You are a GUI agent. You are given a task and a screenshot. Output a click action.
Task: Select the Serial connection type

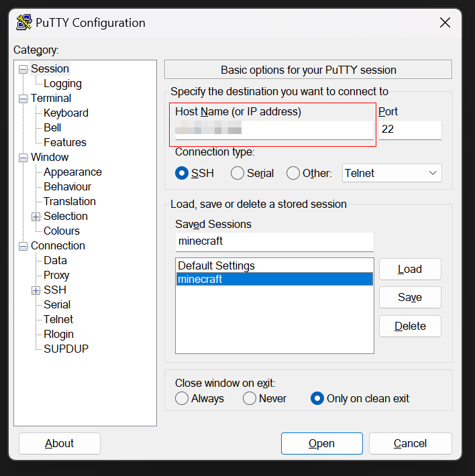[237, 173]
